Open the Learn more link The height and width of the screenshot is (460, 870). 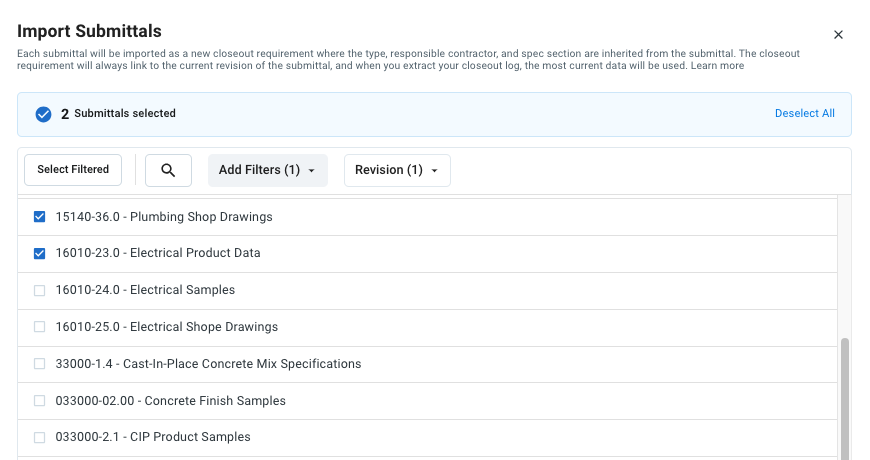point(717,66)
